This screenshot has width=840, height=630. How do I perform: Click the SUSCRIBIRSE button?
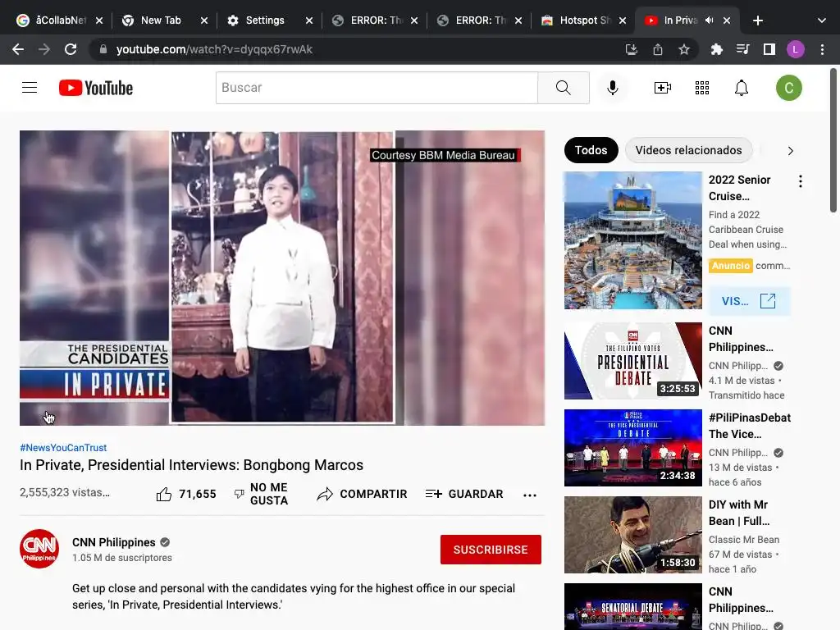pyautogui.click(x=491, y=550)
